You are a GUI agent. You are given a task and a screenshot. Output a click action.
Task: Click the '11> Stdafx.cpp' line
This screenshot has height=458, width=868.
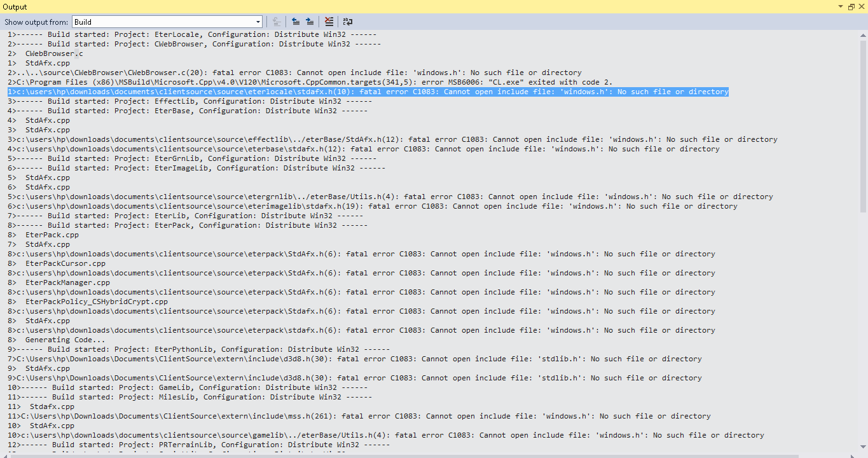[41, 406]
